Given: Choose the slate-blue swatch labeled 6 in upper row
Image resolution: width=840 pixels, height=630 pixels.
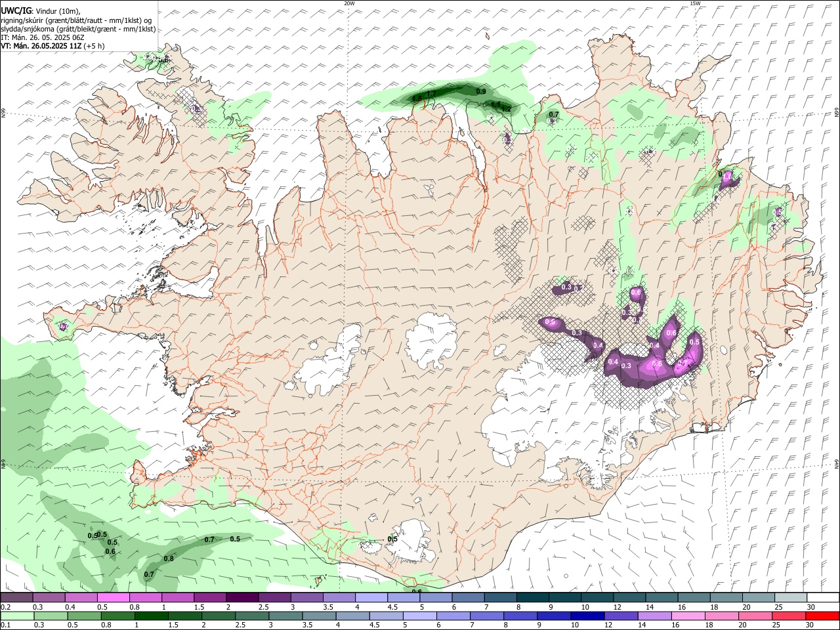Looking at the screenshot, I should 468,598.
